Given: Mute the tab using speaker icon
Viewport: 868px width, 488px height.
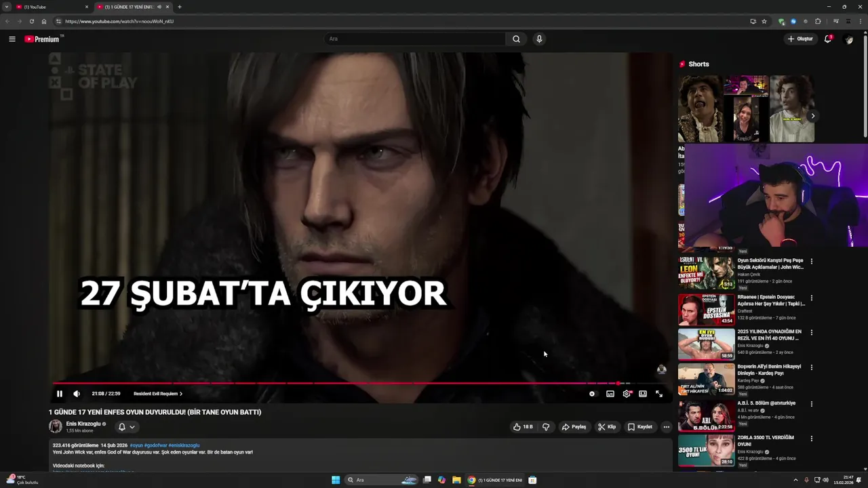Looking at the screenshot, I should (x=159, y=7).
